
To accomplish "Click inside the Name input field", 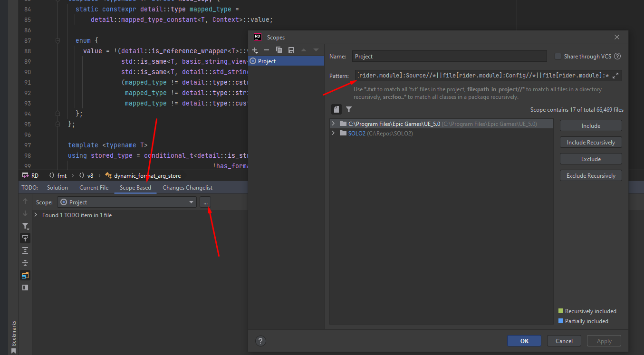I will (x=449, y=56).
